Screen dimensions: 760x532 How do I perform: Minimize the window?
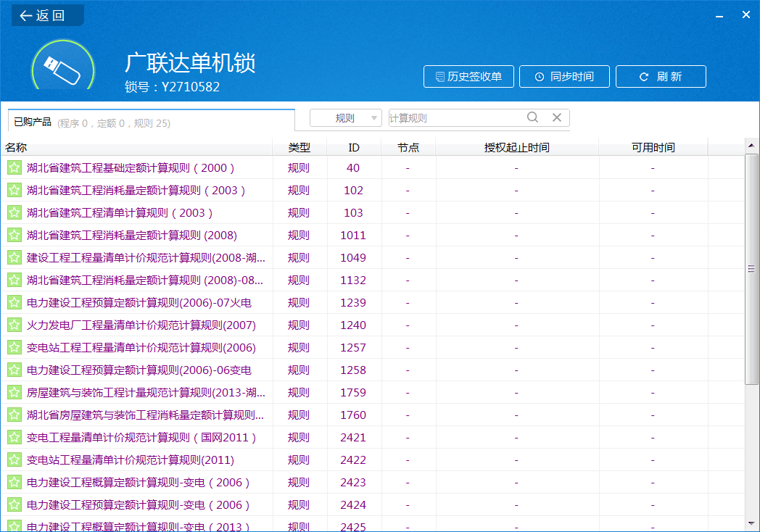click(719, 15)
